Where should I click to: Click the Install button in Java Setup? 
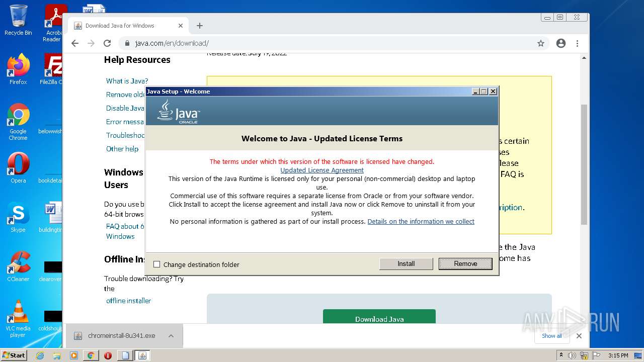[406, 263]
